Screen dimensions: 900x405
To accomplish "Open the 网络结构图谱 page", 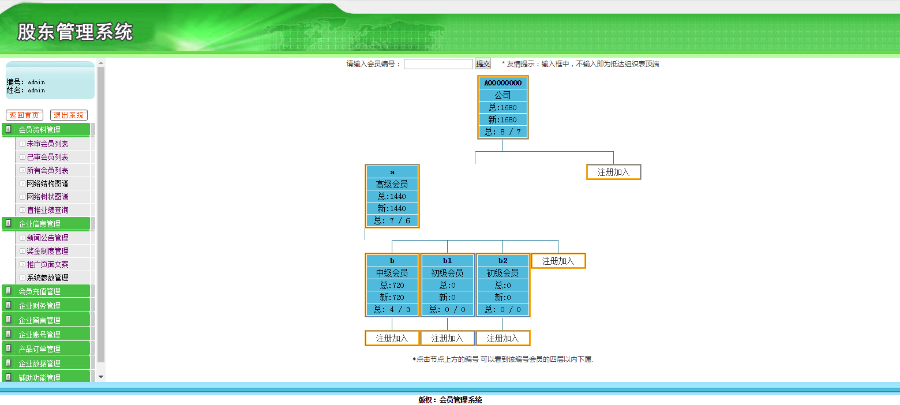I will [48, 184].
